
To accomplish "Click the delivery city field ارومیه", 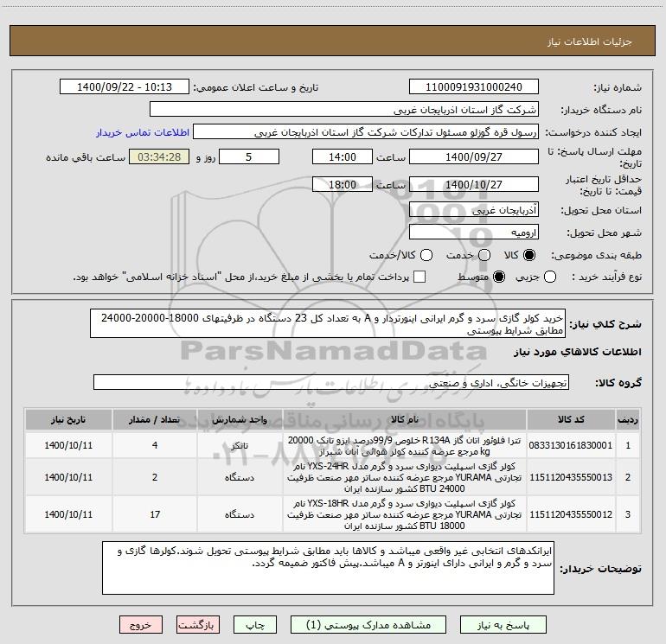I will click(474, 232).
